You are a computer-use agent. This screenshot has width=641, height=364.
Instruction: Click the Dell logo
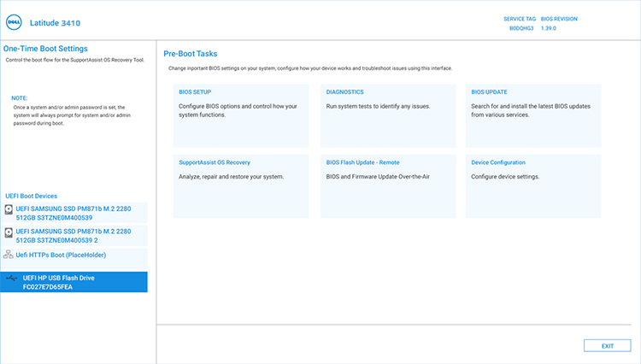[x=15, y=23]
